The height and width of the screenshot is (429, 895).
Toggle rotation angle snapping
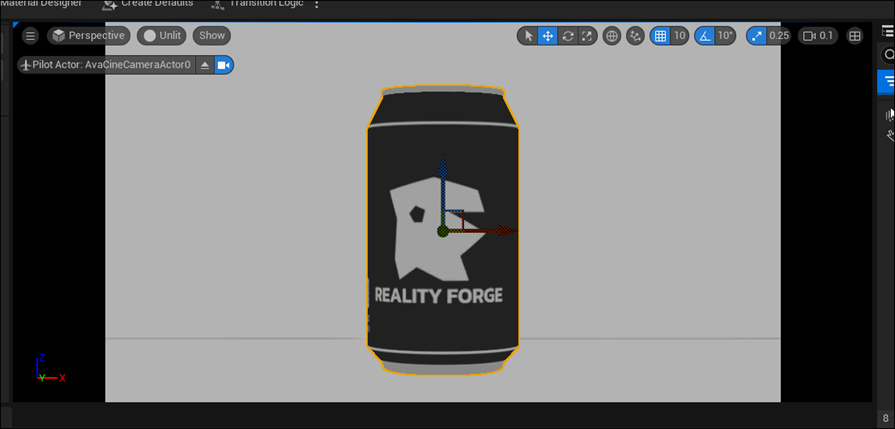point(705,36)
